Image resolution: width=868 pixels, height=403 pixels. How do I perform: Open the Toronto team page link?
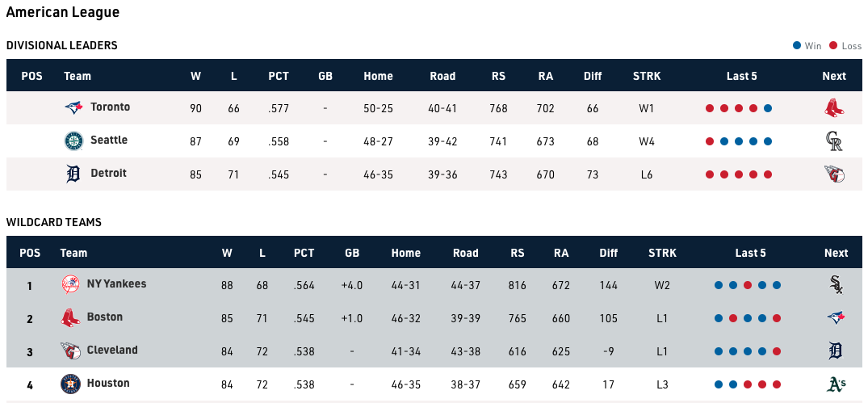click(110, 107)
